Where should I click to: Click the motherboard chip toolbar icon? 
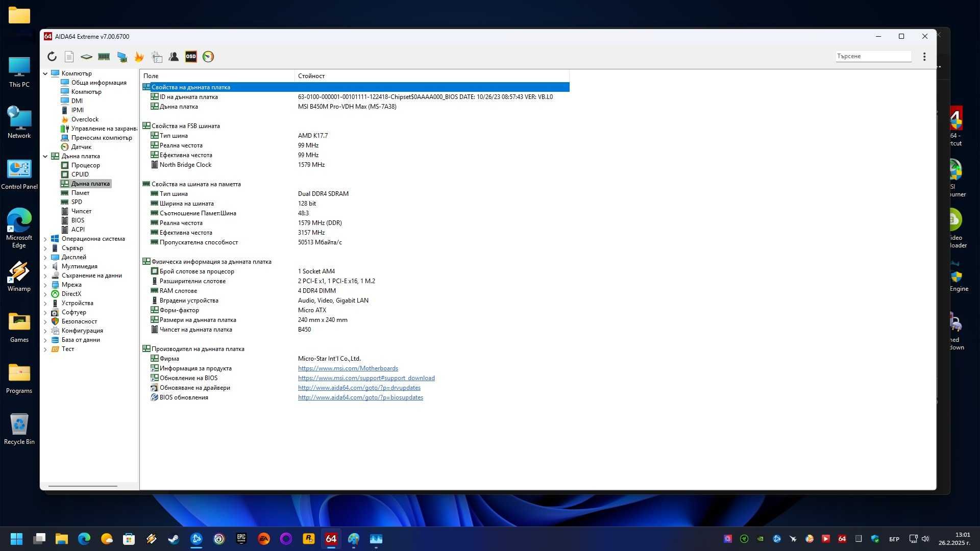click(x=87, y=57)
